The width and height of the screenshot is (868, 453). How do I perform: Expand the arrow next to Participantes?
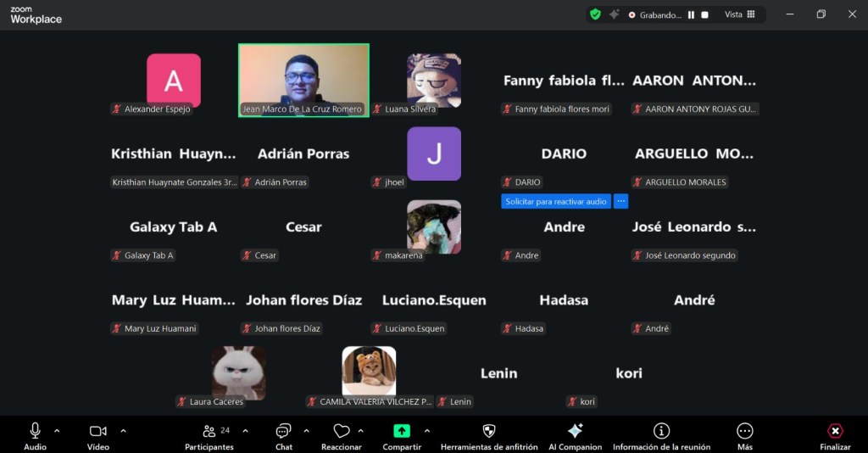[x=245, y=430]
